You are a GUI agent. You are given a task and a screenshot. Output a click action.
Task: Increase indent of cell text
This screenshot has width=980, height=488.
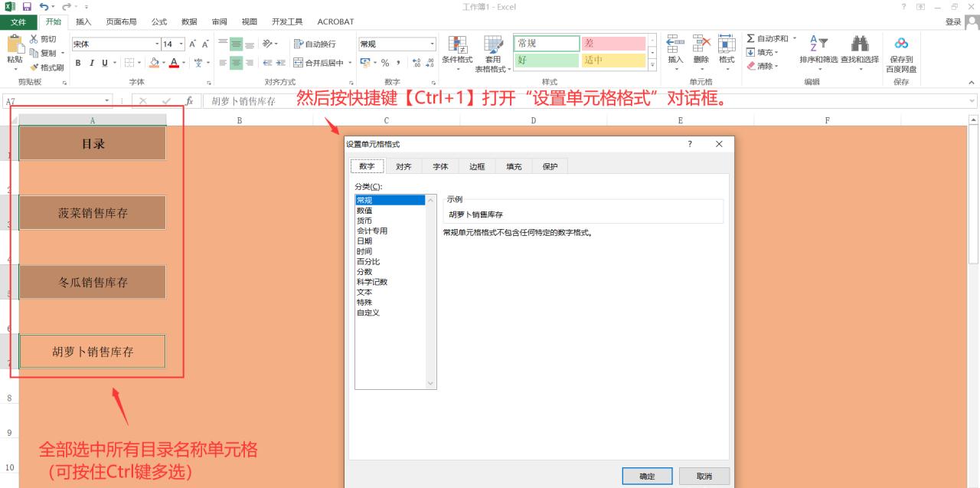click(281, 63)
